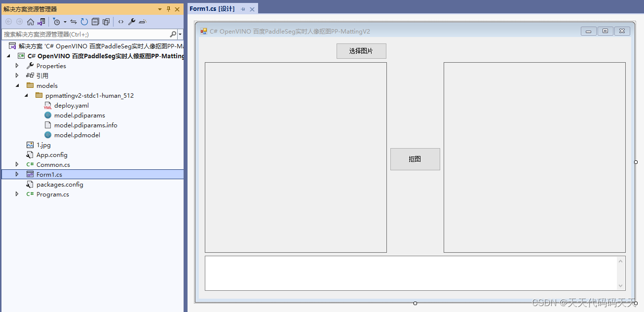Collapse the C# OpenVINO project node
This screenshot has height=312, width=644.
[8, 56]
